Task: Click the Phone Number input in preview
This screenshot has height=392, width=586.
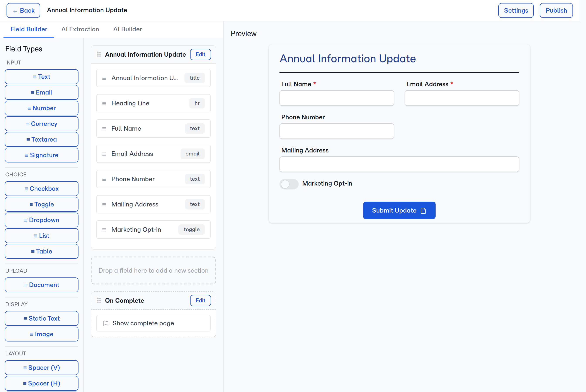Action: pyautogui.click(x=337, y=131)
